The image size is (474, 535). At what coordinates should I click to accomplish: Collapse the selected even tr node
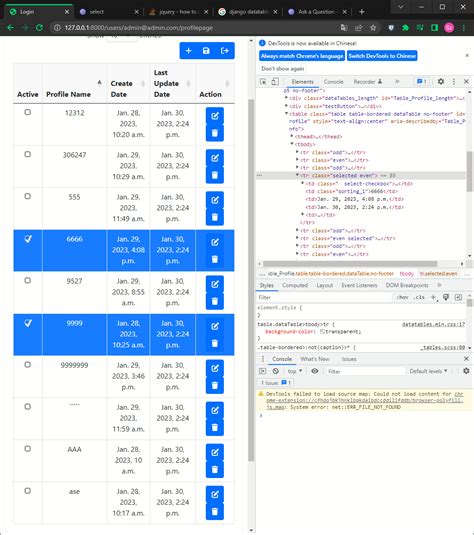(x=297, y=175)
